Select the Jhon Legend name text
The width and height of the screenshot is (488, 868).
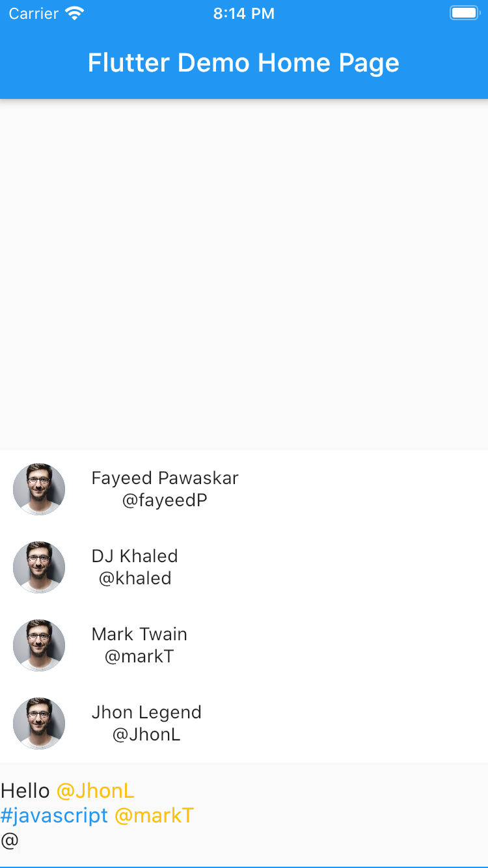pyautogui.click(x=146, y=712)
